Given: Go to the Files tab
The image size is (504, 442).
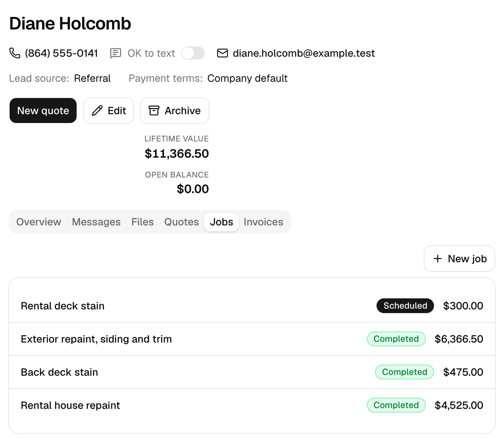Looking at the screenshot, I should pyautogui.click(x=143, y=222).
